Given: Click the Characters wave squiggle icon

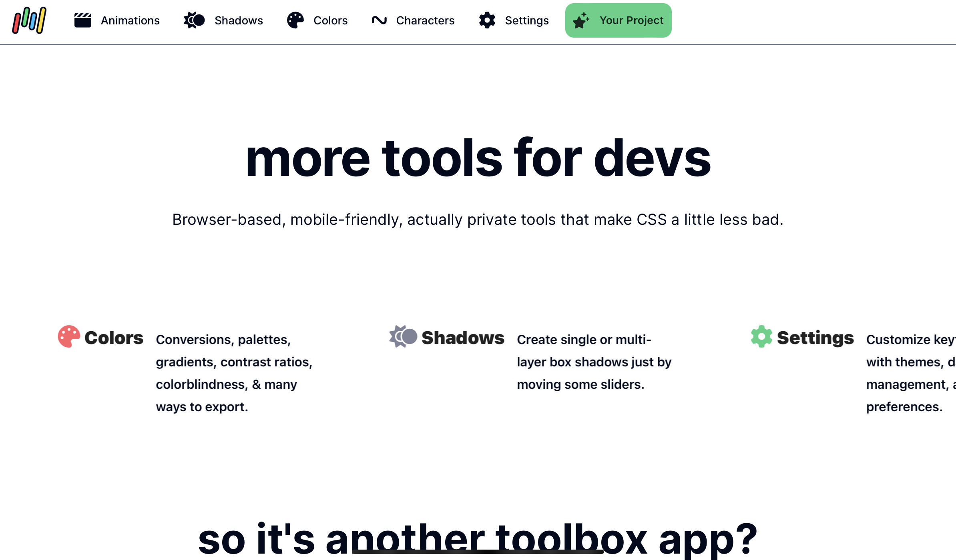Looking at the screenshot, I should [379, 20].
